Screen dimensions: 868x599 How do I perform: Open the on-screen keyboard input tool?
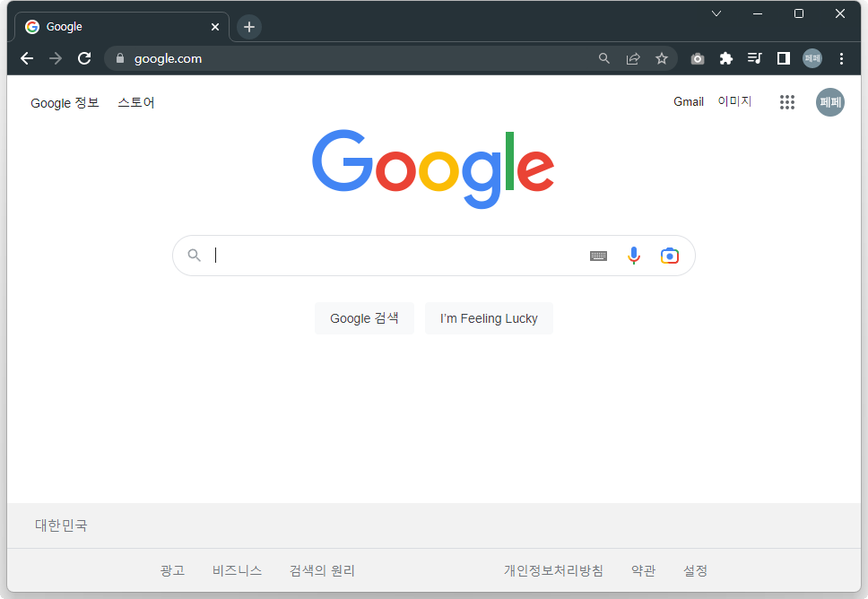tap(598, 256)
